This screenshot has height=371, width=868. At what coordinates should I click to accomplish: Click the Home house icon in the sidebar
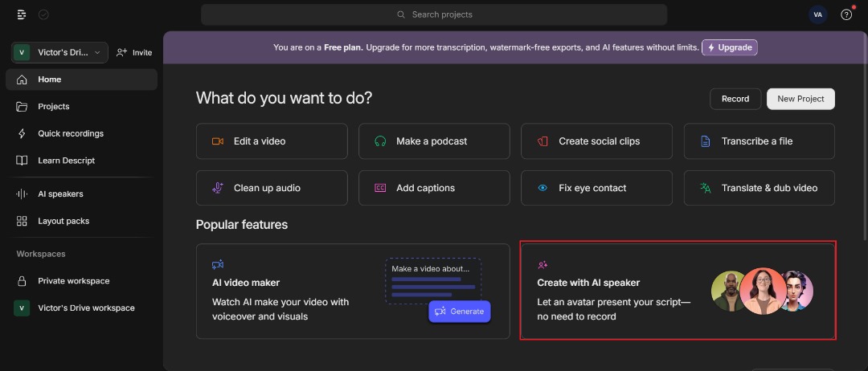[x=22, y=79]
